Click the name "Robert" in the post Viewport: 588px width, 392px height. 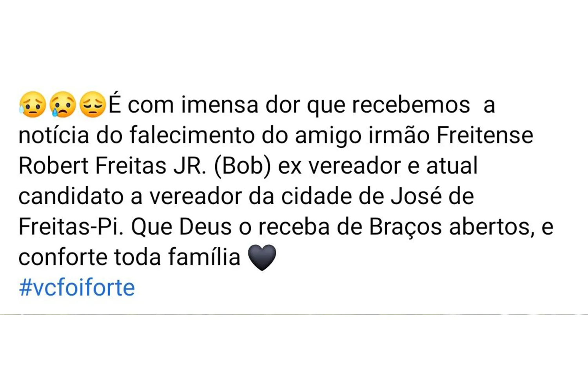(54, 165)
